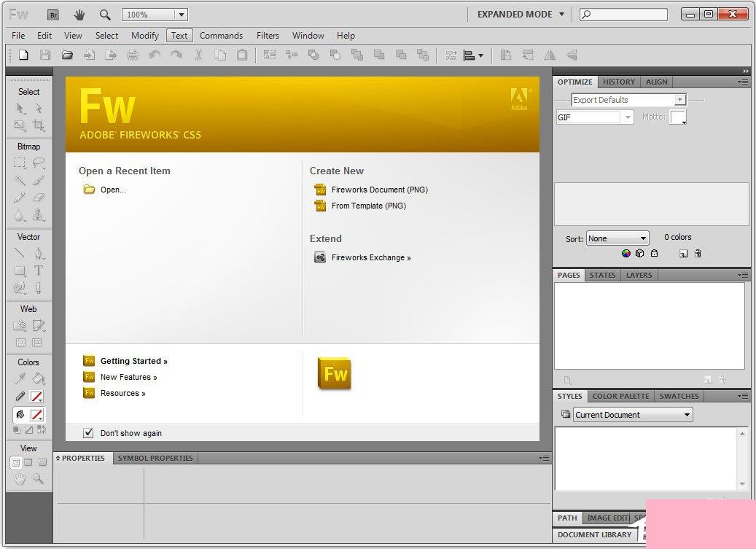Toggle Hide slices and hotspots
Image resolution: width=756 pixels, height=549 pixels.
(x=20, y=343)
